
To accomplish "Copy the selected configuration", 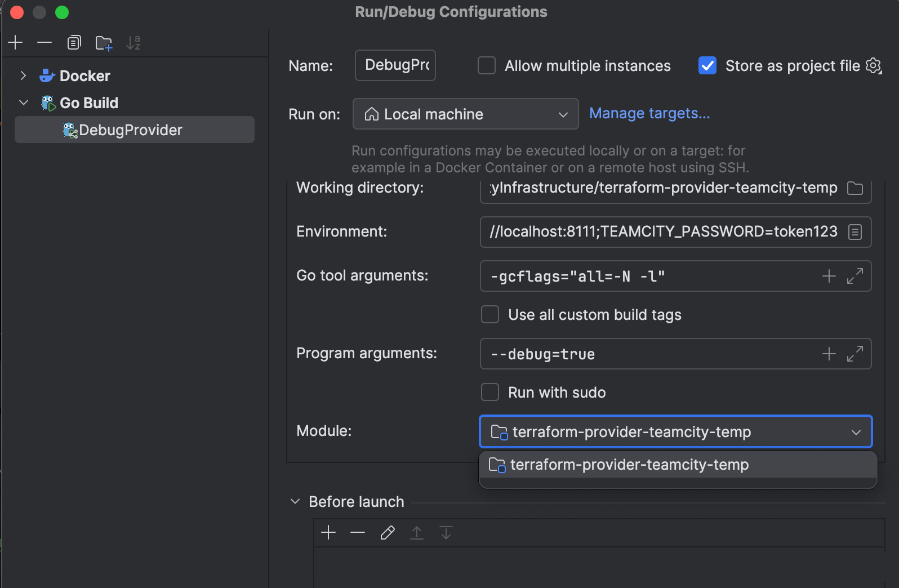I will pos(74,43).
